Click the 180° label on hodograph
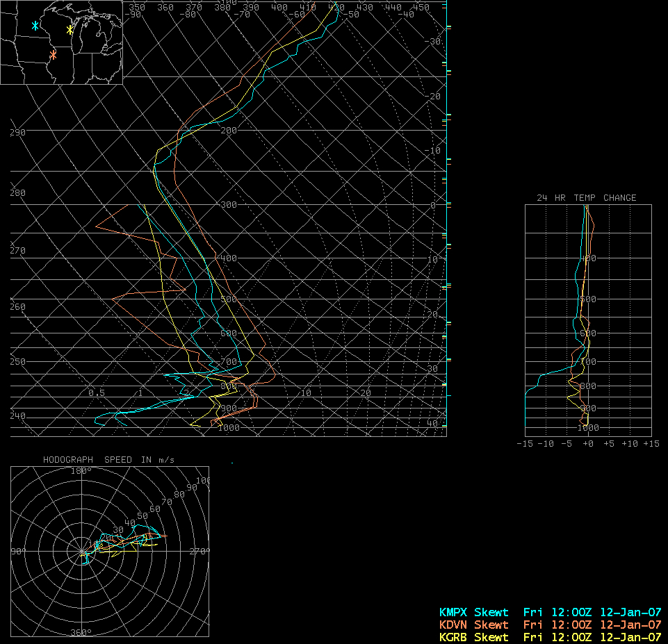 pos(81,471)
